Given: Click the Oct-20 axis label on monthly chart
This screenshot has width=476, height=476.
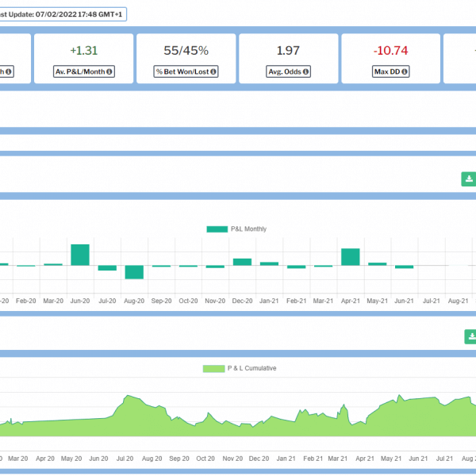Looking at the screenshot, I should [x=188, y=301].
